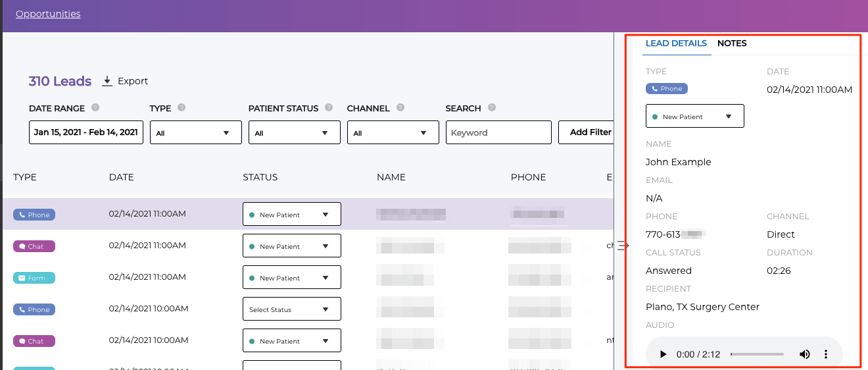Open help icon next to Patient Status

(x=329, y=107)
